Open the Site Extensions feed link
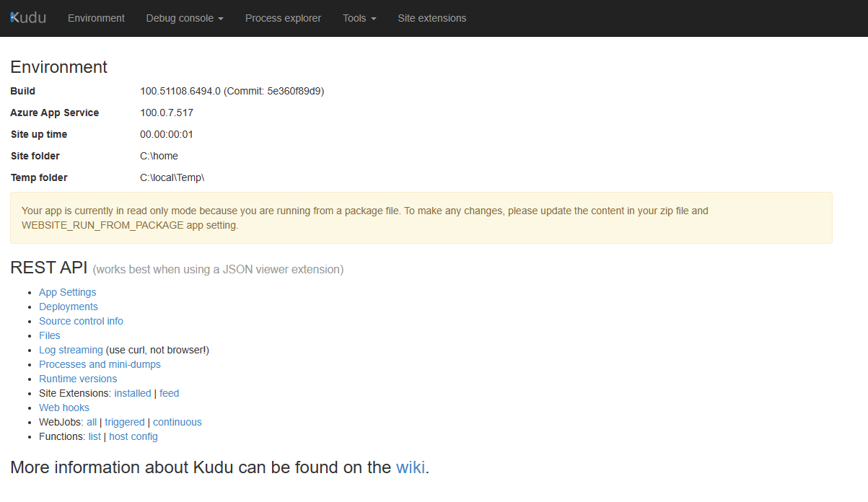 coord(169,393)
